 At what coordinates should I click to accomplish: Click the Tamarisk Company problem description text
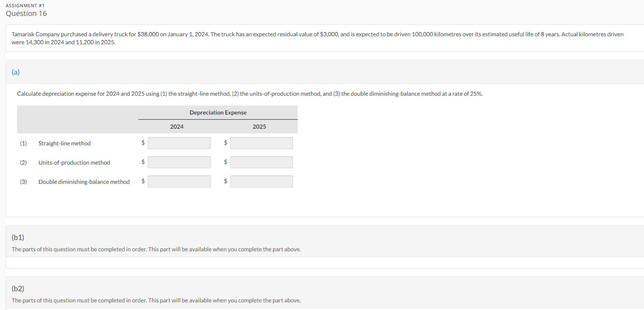(x=318, y=38)
